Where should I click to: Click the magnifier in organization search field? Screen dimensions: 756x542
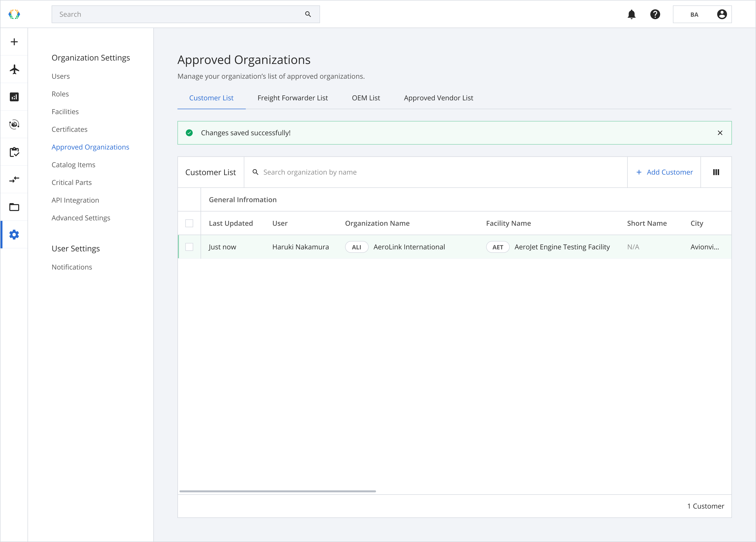[255, 172]
